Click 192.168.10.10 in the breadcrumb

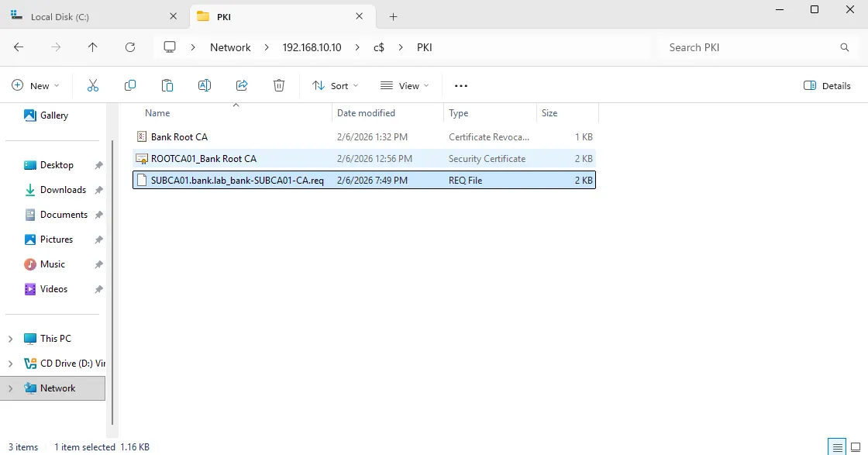pos(312,47)
